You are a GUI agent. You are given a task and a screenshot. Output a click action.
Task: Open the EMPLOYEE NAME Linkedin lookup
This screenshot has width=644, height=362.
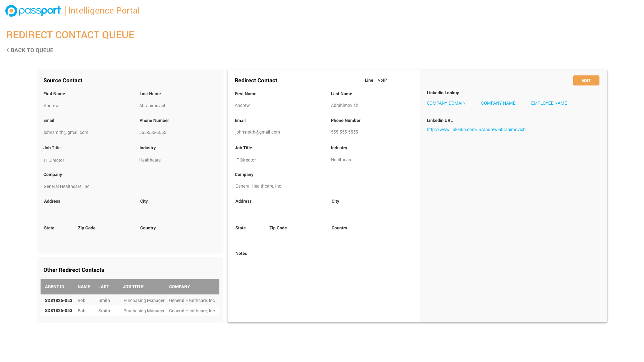[549, 103]
